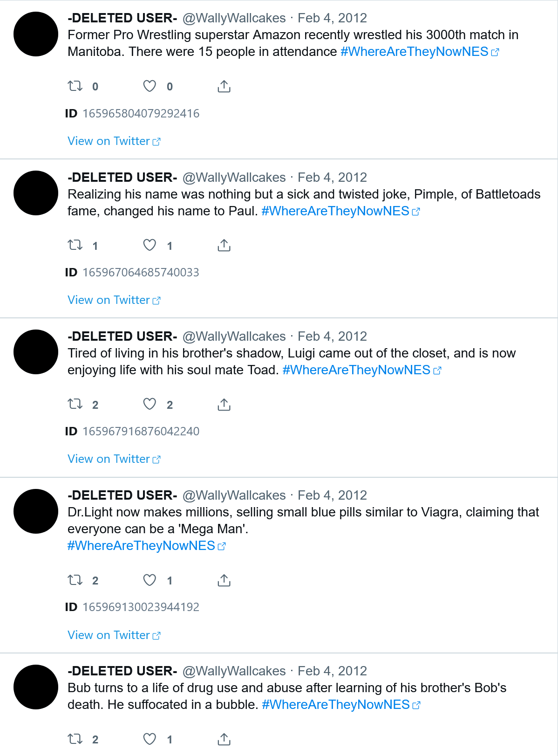Share the Luigi and Toad tweet
The width and height of the screenshot is (558, 756).
[224, 404]
